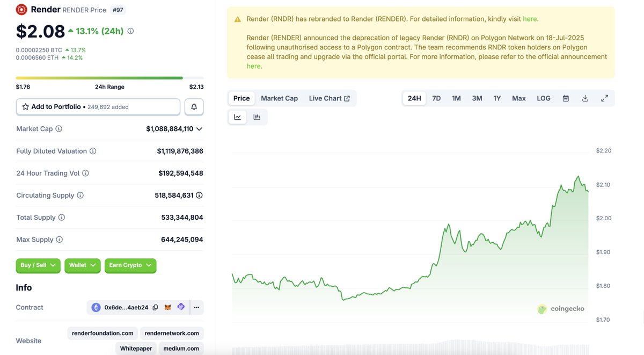
Task: Open the calendar date range picker on chart
Action: [566, 98]
